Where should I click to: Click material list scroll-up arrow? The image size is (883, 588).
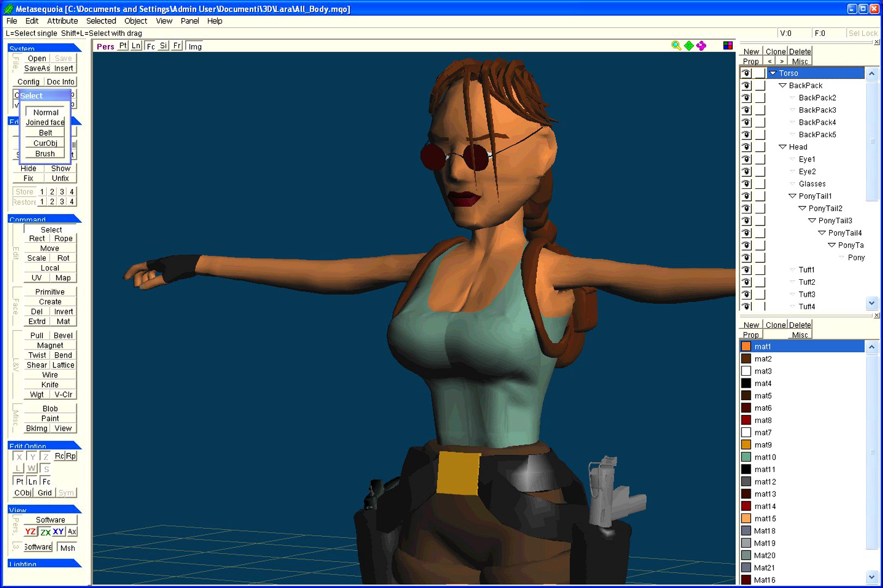(x=872, y=347)
